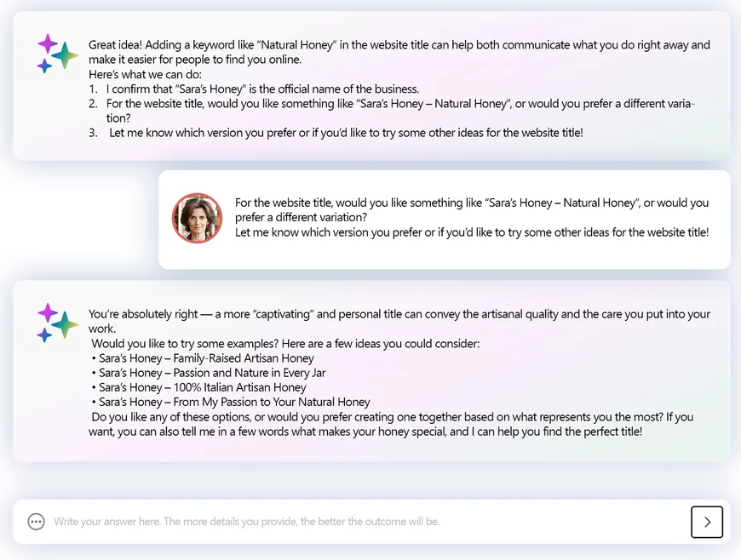Select the smaller star of the Copilot logo
The image size is (741, 560).
click(43, 67)
